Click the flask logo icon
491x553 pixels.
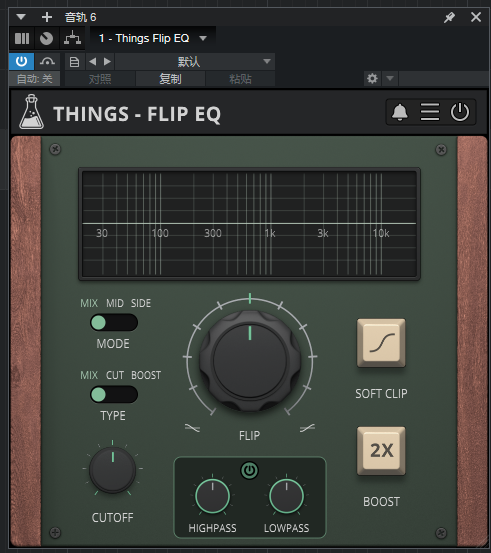(x=31, y=112)
